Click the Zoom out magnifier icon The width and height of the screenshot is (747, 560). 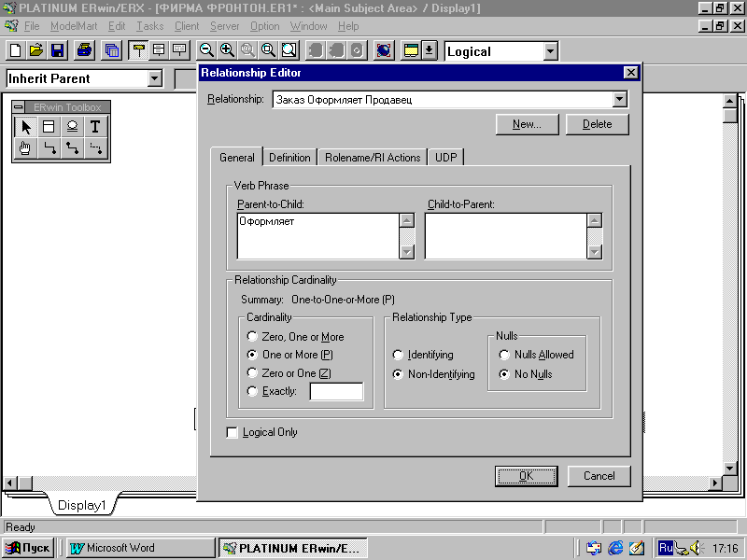tap(206, 50)
